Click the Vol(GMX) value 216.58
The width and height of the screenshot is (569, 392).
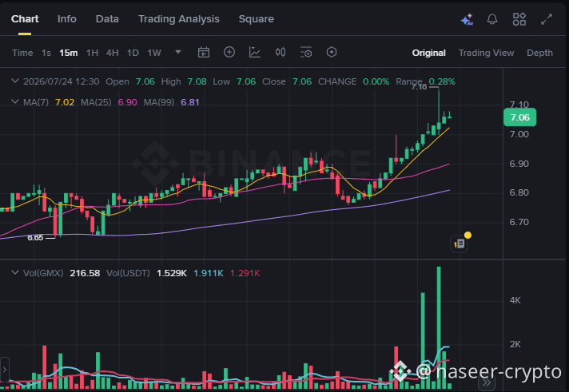point(85,273)
